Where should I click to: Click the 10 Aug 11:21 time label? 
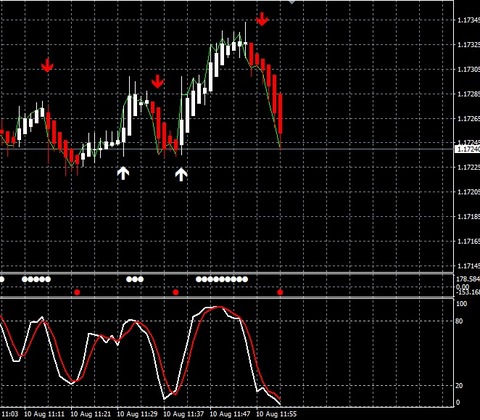point(91,414)
